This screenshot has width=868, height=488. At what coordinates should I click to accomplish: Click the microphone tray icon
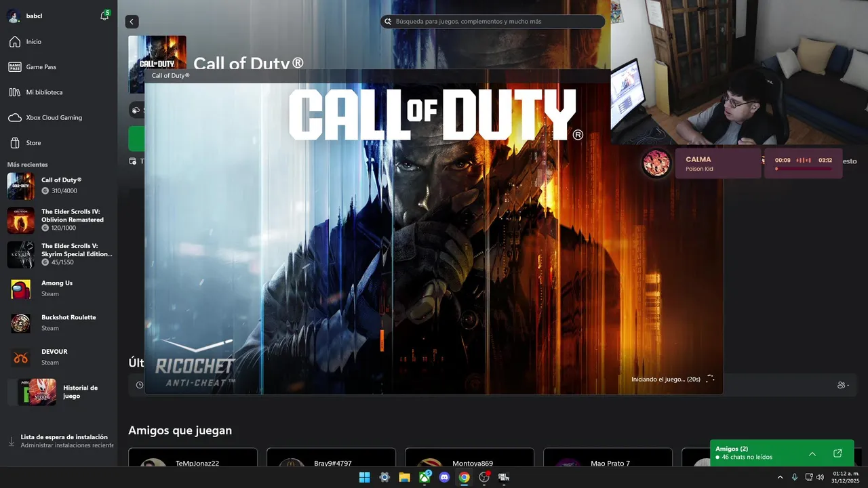tap(795, 477)
